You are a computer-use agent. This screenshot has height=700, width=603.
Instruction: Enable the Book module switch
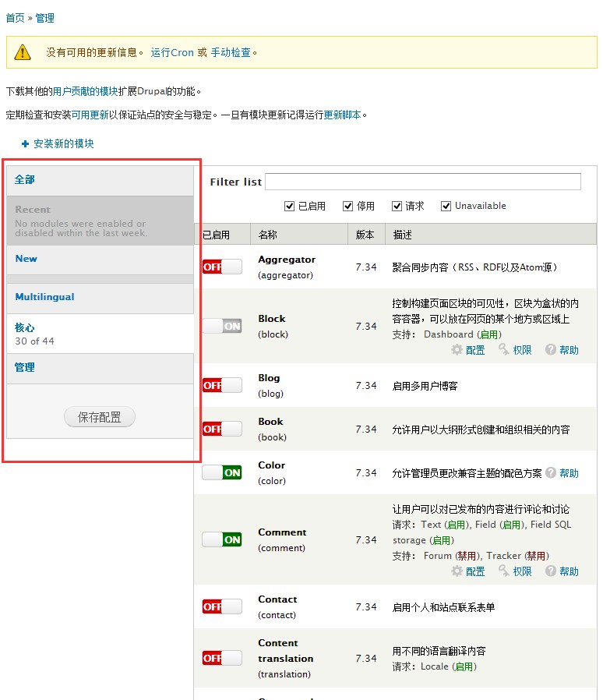click(x=222, y=429)
